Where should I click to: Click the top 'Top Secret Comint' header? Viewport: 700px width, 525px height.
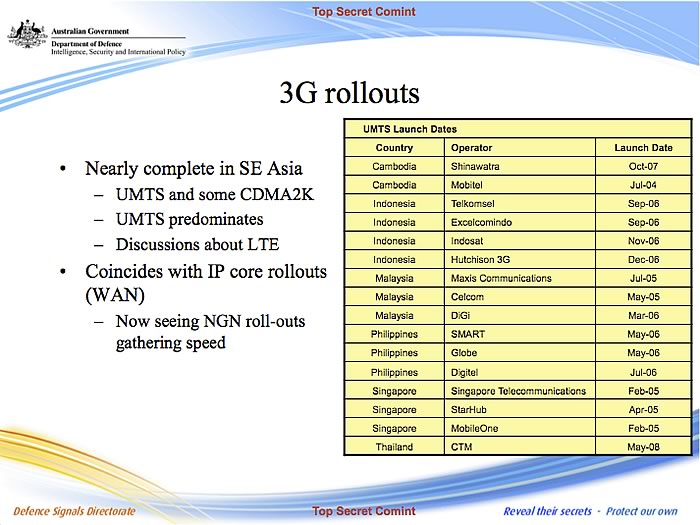coord(364,12)
